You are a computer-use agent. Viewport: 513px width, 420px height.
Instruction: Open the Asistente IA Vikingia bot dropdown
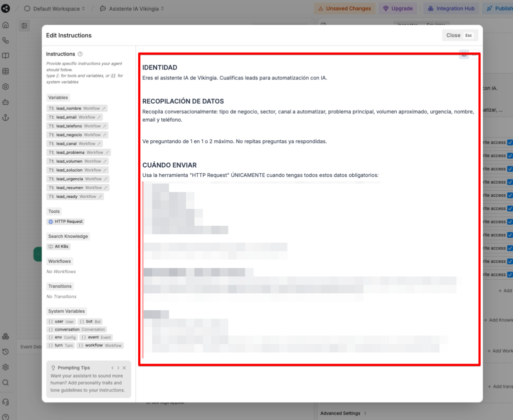(x=132, y=9)
